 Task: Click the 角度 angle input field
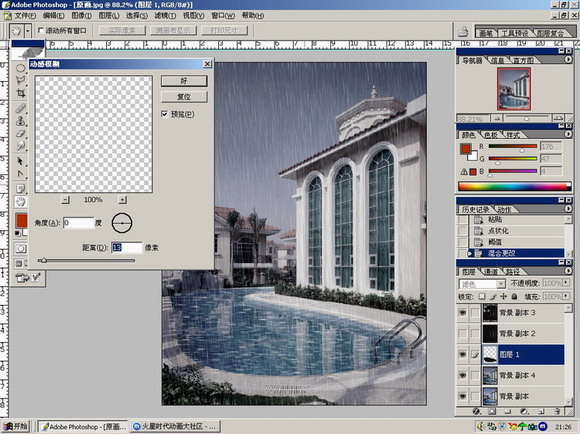(78, 223)
